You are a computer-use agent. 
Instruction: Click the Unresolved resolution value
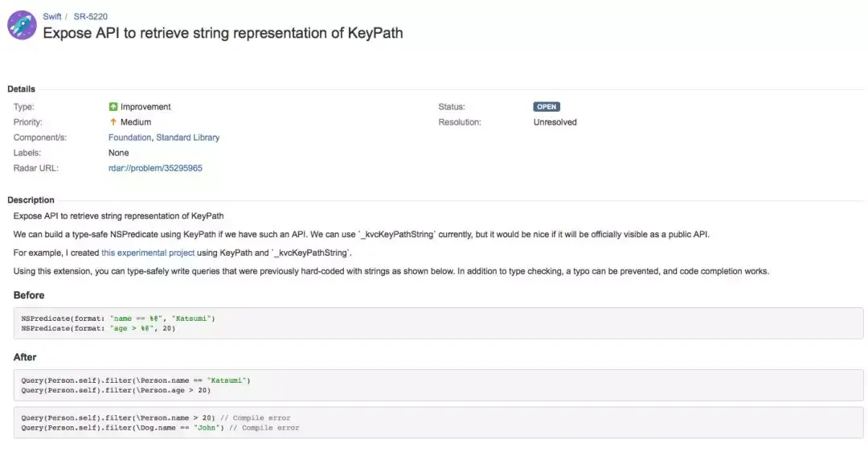555,122
